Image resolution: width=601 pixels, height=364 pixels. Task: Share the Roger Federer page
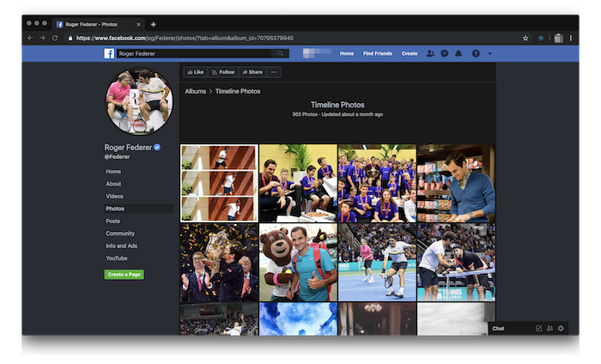(252, 72)
